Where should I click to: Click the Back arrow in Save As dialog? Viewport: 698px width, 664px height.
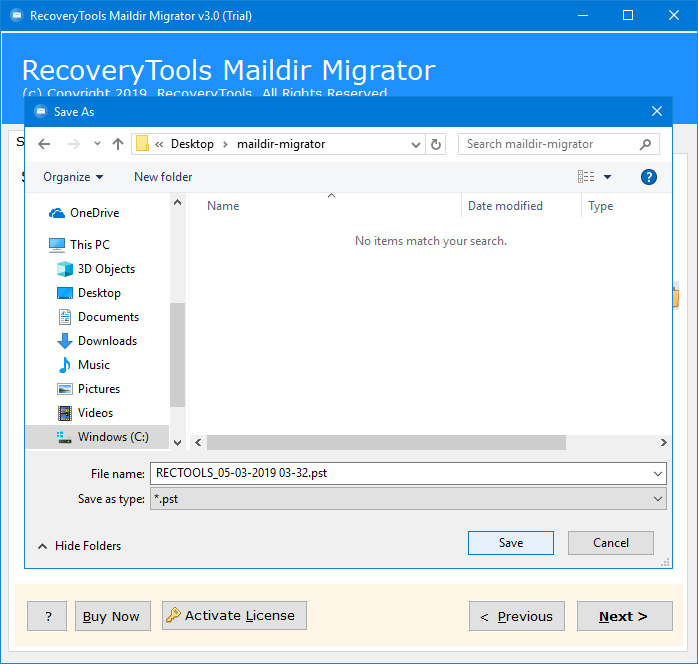pyautogui.click(x=44, y=144)
